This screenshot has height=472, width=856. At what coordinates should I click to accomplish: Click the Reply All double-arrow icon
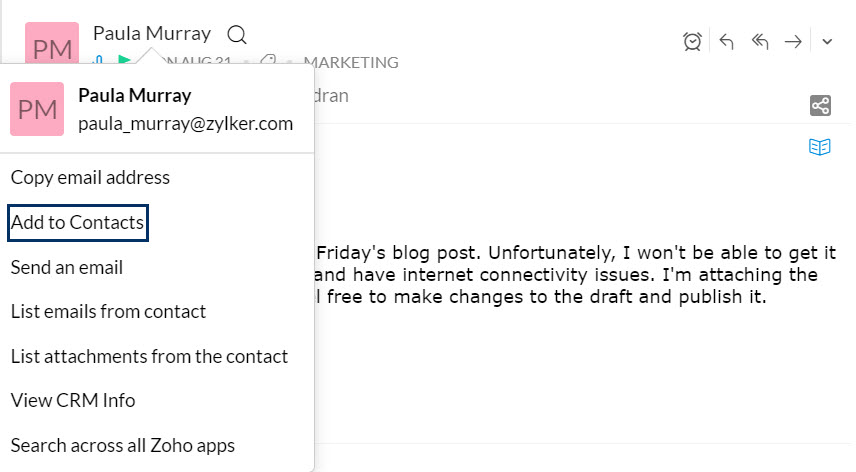pos(760,41)
